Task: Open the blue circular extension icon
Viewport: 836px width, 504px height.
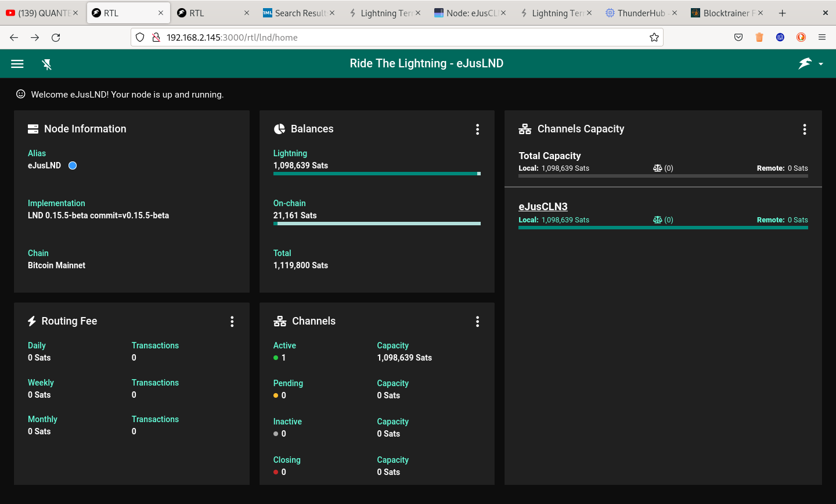Action: click(x=780, y=37)
